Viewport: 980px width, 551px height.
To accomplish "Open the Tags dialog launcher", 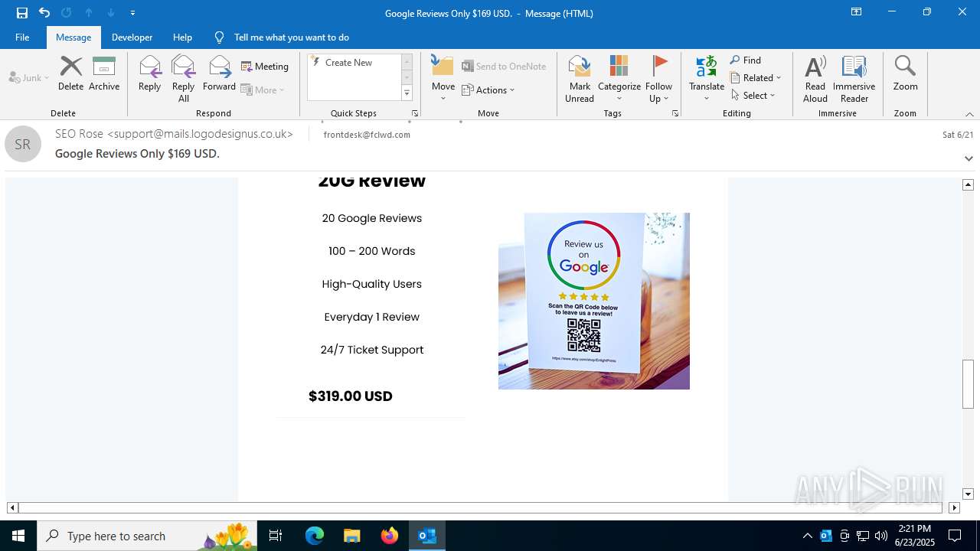I will tap(675, 113).
